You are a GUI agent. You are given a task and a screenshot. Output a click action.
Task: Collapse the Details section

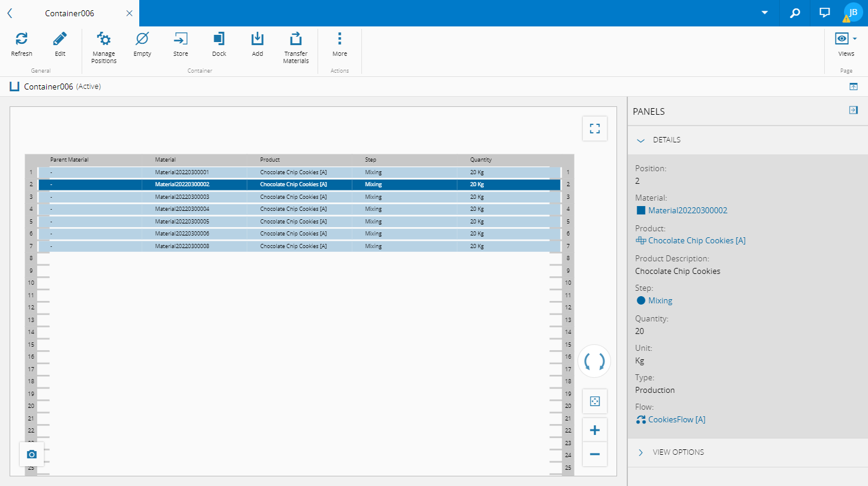pyautogui.click(x=640, y=140)
